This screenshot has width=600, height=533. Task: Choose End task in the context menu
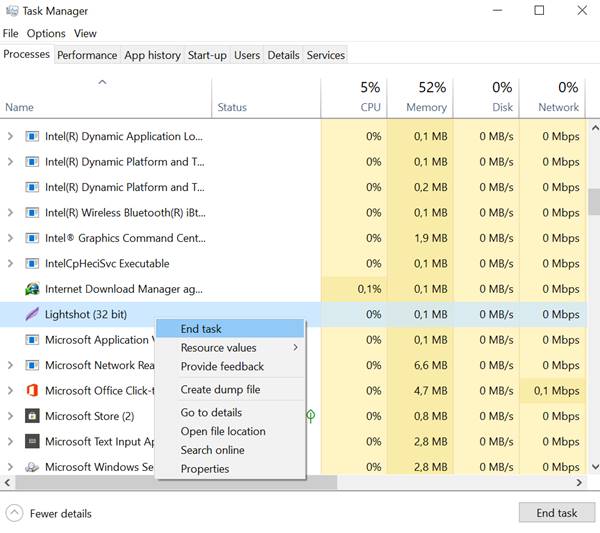201,329
